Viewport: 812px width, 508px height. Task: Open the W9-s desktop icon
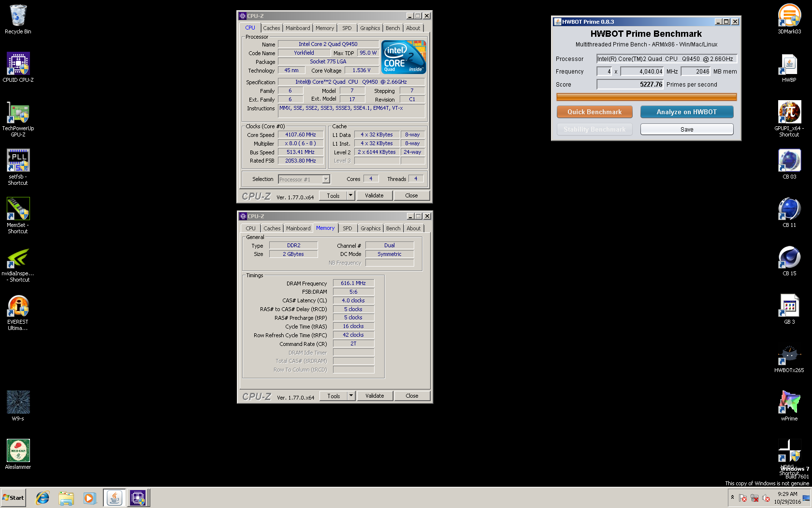pos(18,406)
